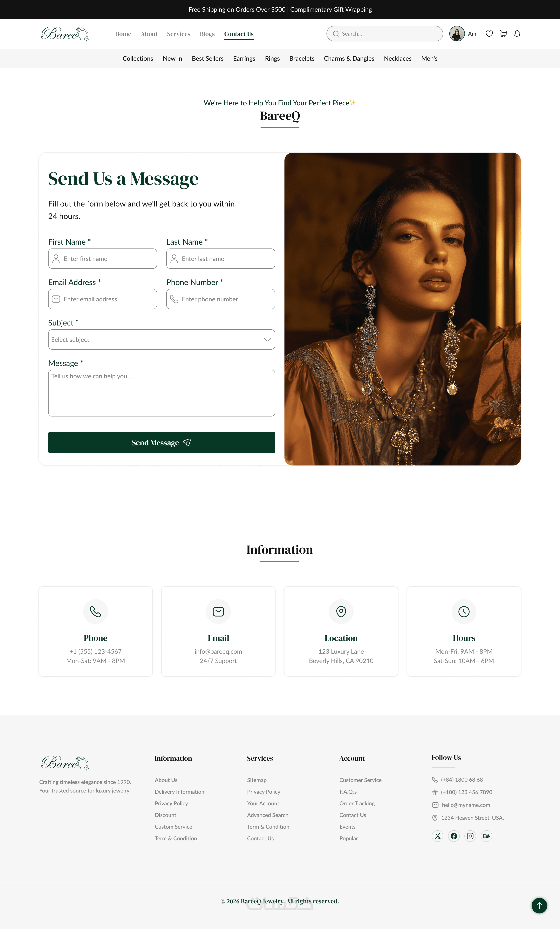Open the Behance social icon
Screen dimensions: 560x929
click(x=487, y=836)
